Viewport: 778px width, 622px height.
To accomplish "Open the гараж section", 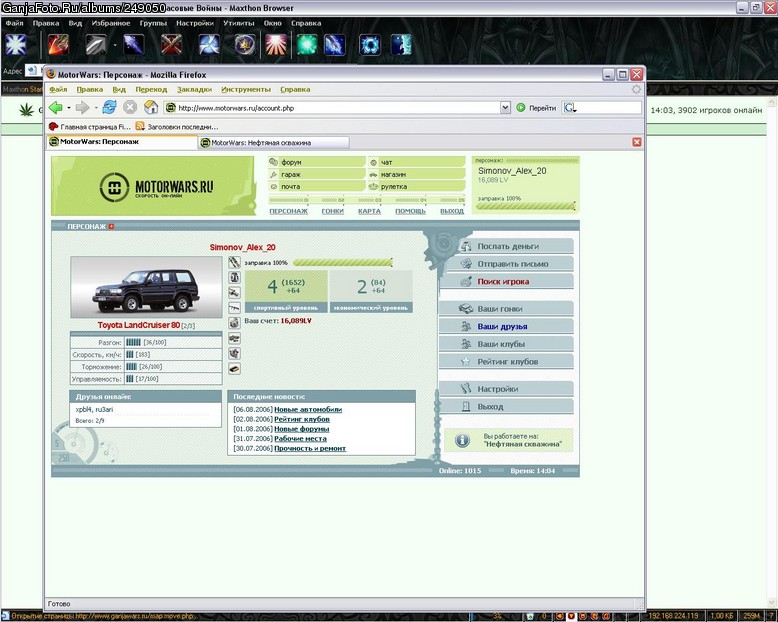I will (317, 175).
